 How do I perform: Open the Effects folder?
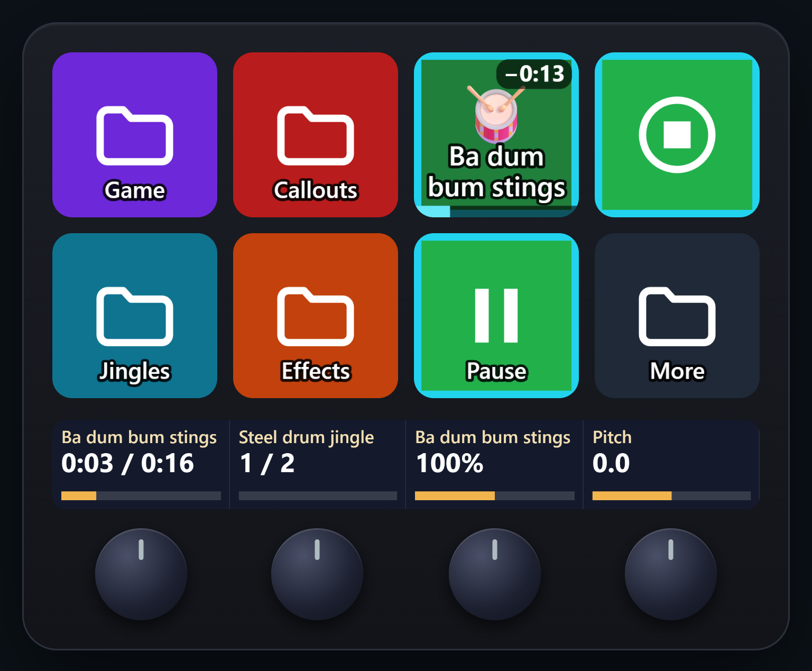click(x=316, y=316)
